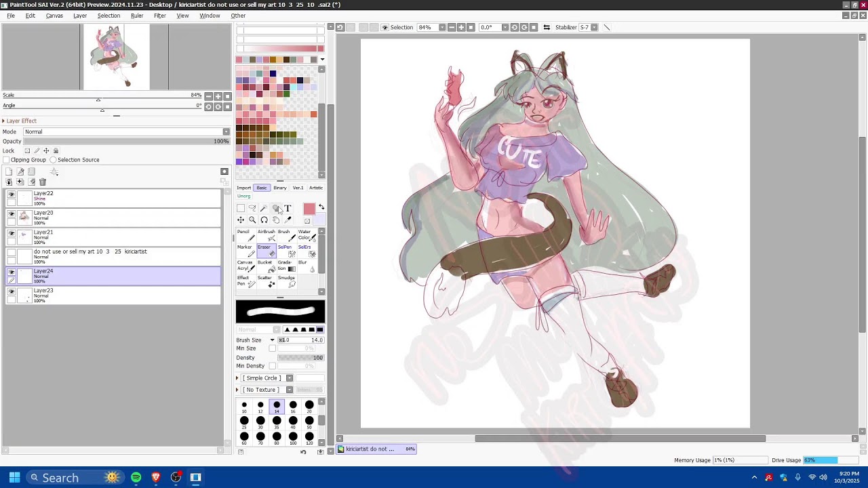Create a new layer with first layer-panel icon
868x488 pixels.
[9, 171]
